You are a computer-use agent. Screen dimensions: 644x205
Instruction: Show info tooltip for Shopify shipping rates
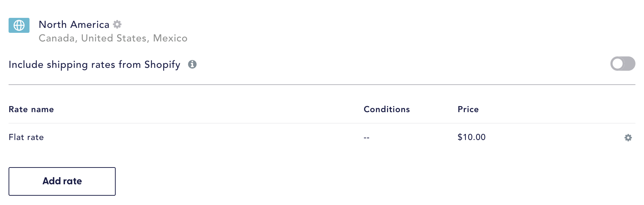[192, 64]
